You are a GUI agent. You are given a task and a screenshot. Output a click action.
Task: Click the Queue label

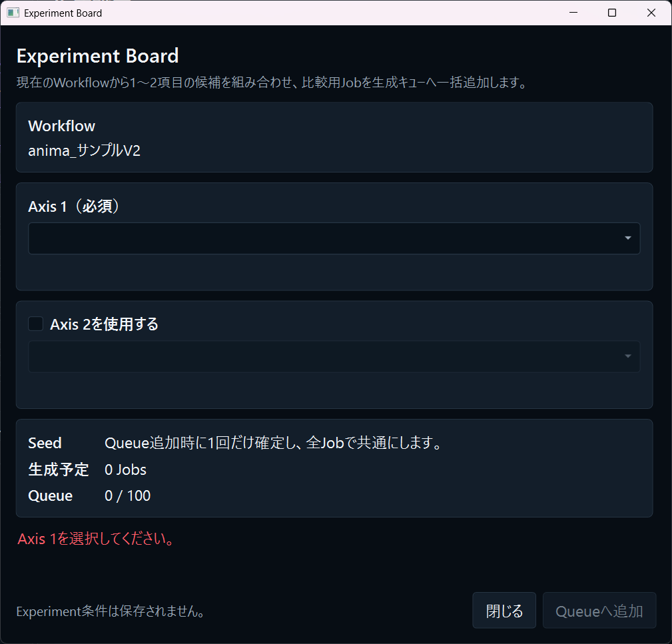[x=50, y=495]
